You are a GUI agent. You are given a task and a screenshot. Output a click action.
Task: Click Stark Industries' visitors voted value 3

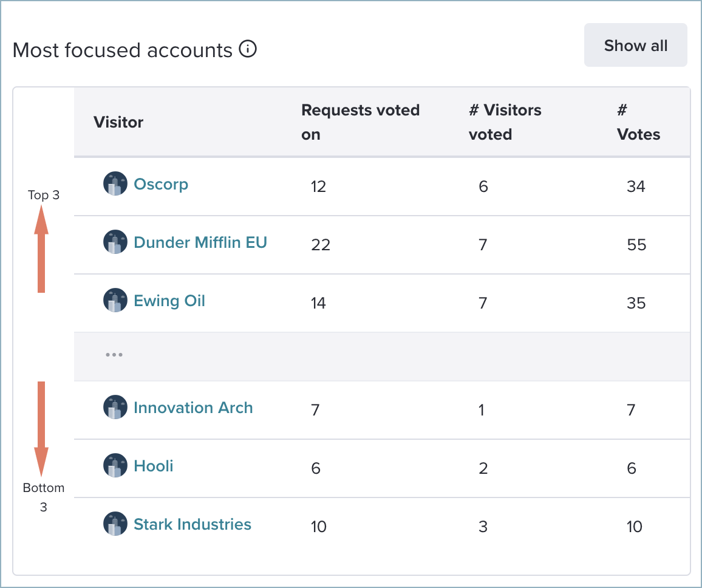(x=483, y=526)
